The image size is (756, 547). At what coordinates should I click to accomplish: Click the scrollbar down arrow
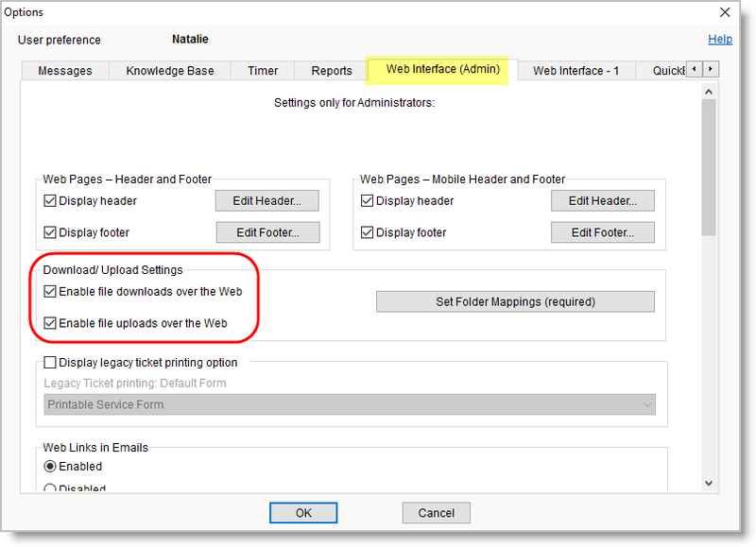pos(710,483)
